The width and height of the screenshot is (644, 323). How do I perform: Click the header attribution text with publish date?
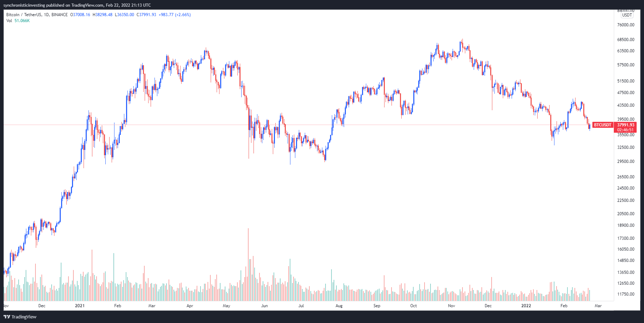(x=77, y=5)
